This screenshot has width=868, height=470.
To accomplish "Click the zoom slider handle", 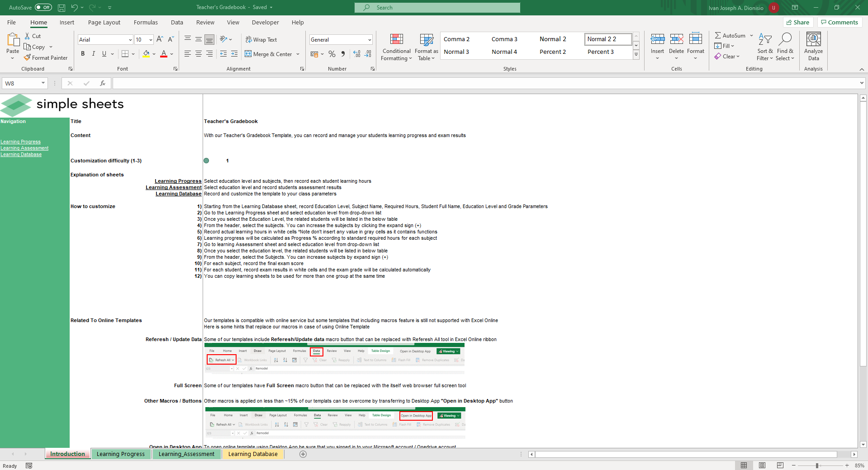I will [x=817, y=465].
